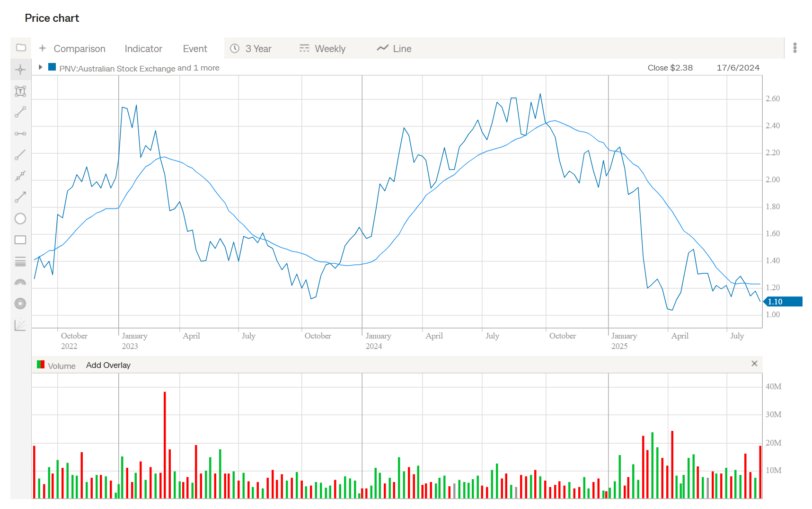This screenshot has width=812, height=509.
Task: Select the crosshair cursor tool
Action: [20, 70]
